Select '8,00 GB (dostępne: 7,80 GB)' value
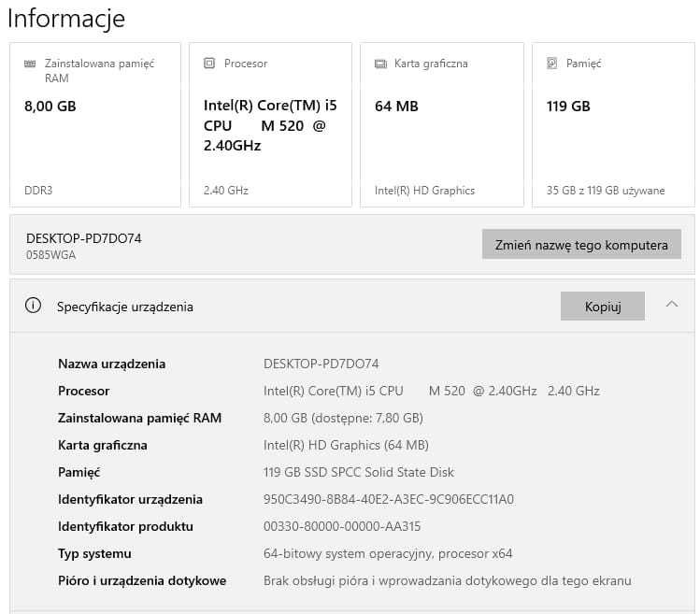Viewport: 700px width, 614px height. point(343,419)
